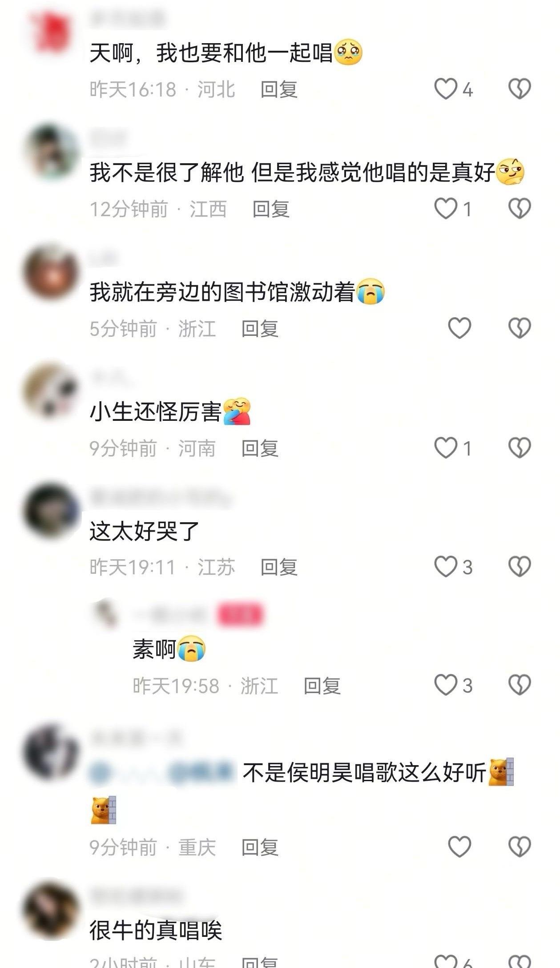The height and width of the screenshot is (968, 560).
Task: Dislike the 河南 comment
Action: pyautogui.click(x=520, y=448)
